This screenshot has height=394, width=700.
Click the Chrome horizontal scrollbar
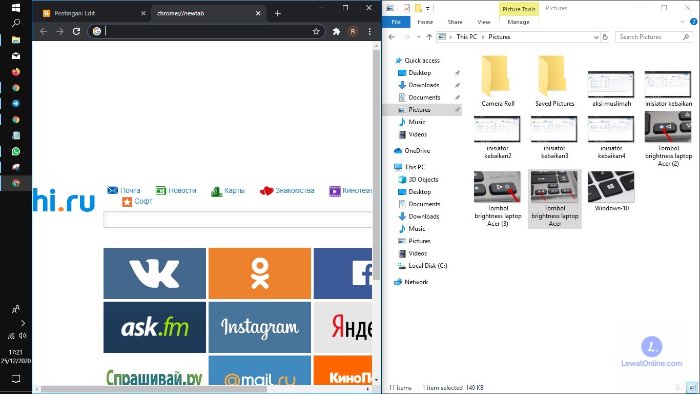tap(154, 389)
